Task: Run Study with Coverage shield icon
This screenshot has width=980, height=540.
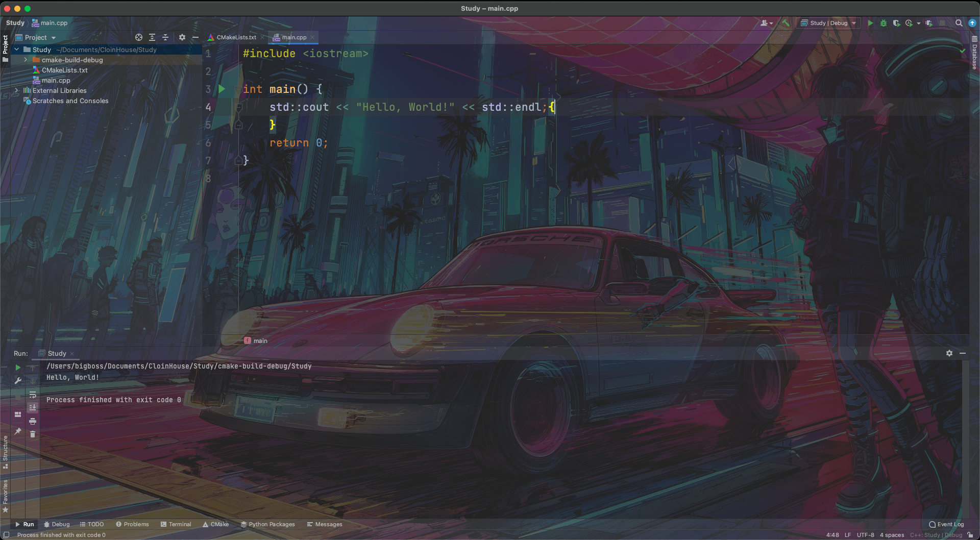Action: pos(896,23)
